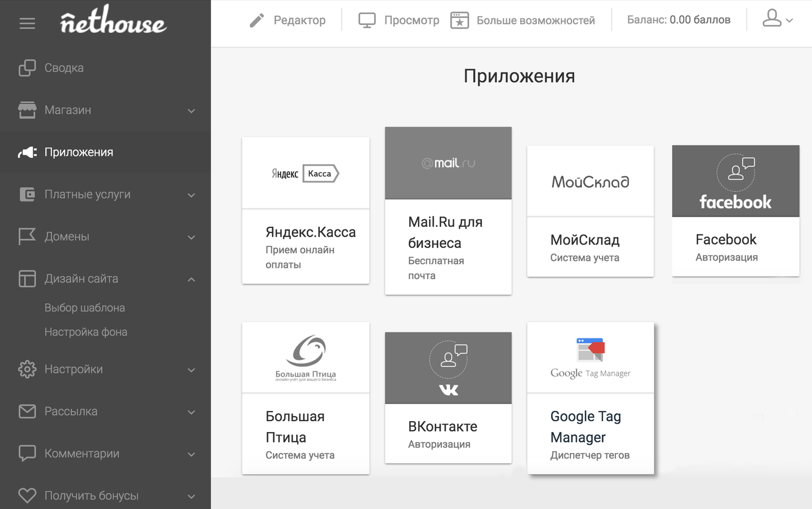The height and width of the screenshot is (509, 812).
Task: Open the ВКонтакте app title
Action: (443, 427)
